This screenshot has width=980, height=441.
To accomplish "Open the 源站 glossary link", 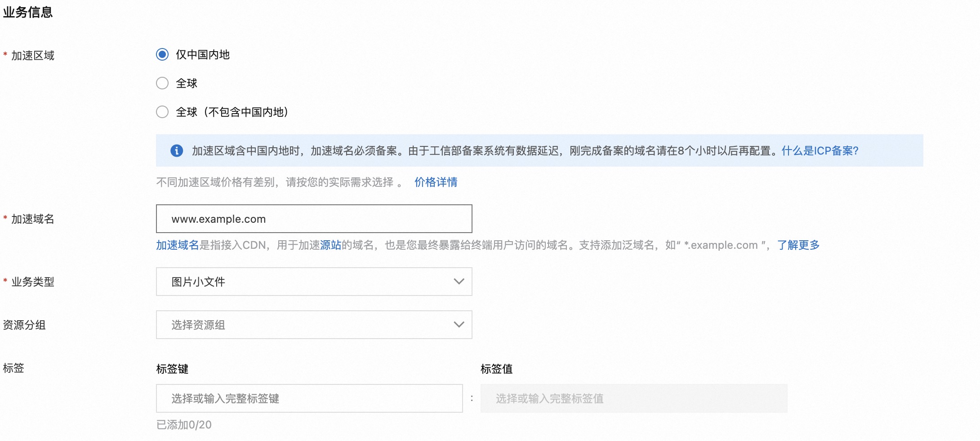I will [x=330, y=245].
